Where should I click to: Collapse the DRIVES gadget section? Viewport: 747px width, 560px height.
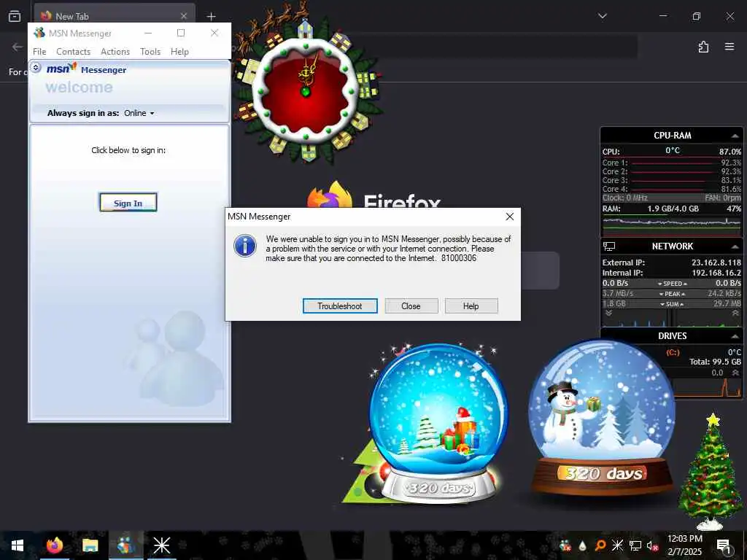pyautogui.click(x=735, y=336)
